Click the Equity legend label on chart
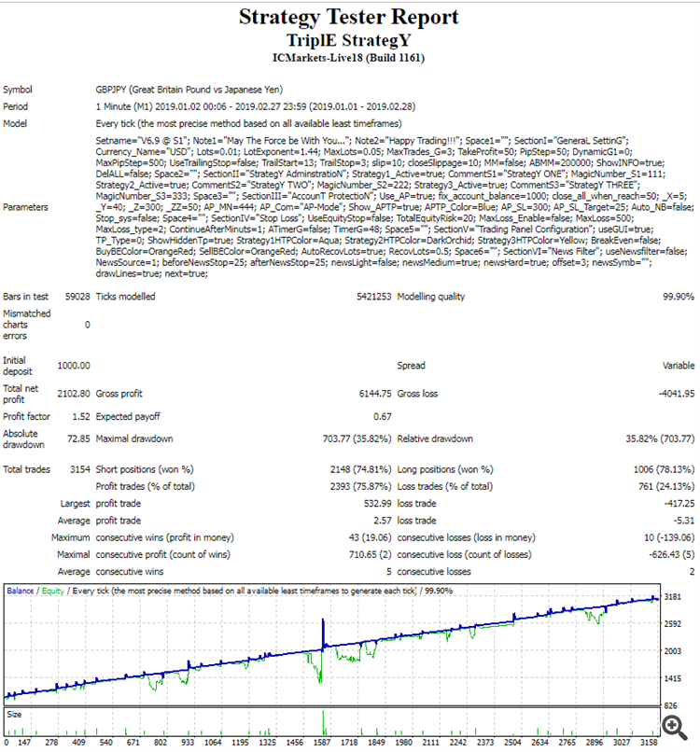 point(53,591)
